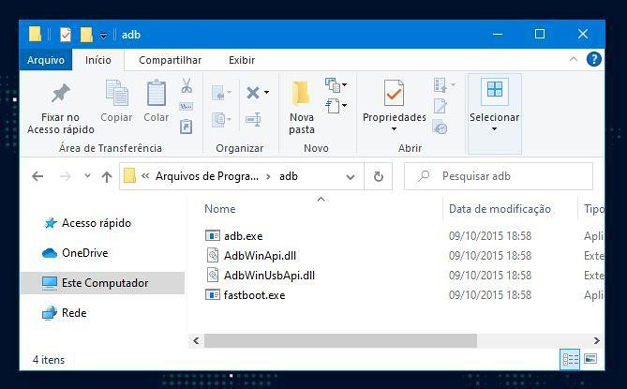Click the refresh button beside address bar
The width and height of the screenshot is (627, 389).
pyautogui.click(x=378, y=176)
